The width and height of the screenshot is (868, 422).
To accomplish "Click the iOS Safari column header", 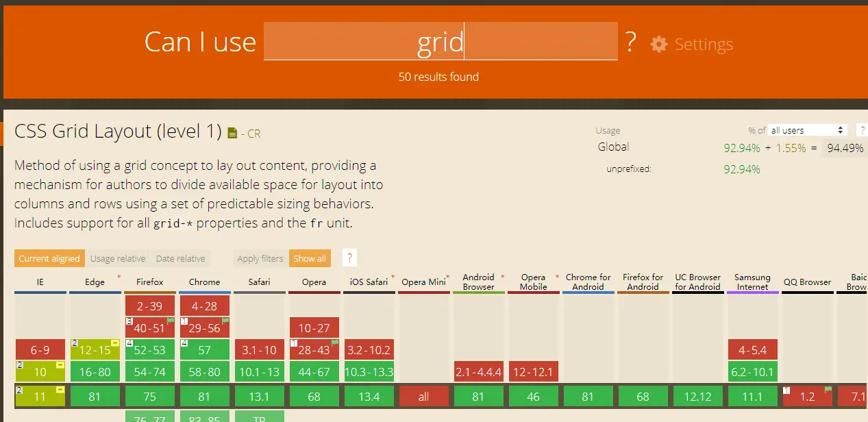I will [x=369, y=282].
